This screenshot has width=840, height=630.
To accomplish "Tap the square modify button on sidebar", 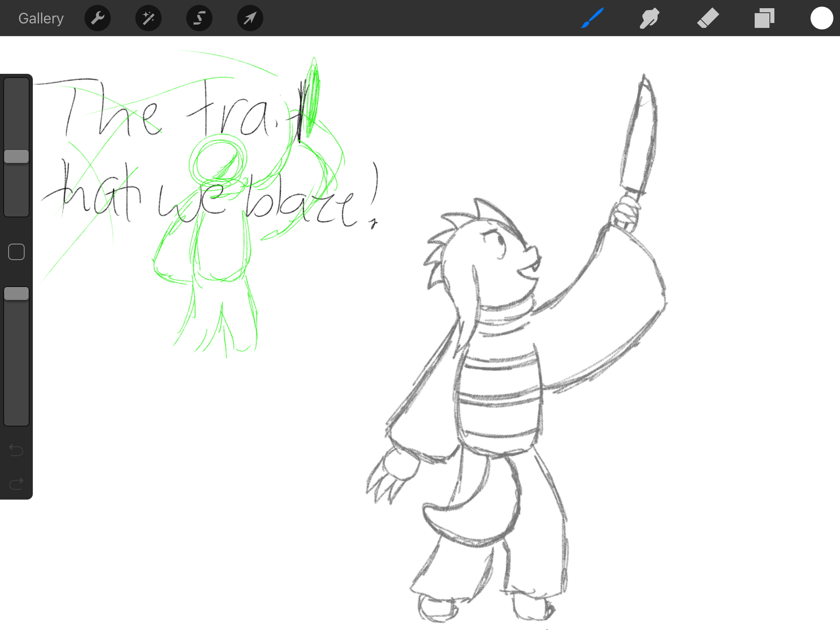I will (x=16, y=252).
